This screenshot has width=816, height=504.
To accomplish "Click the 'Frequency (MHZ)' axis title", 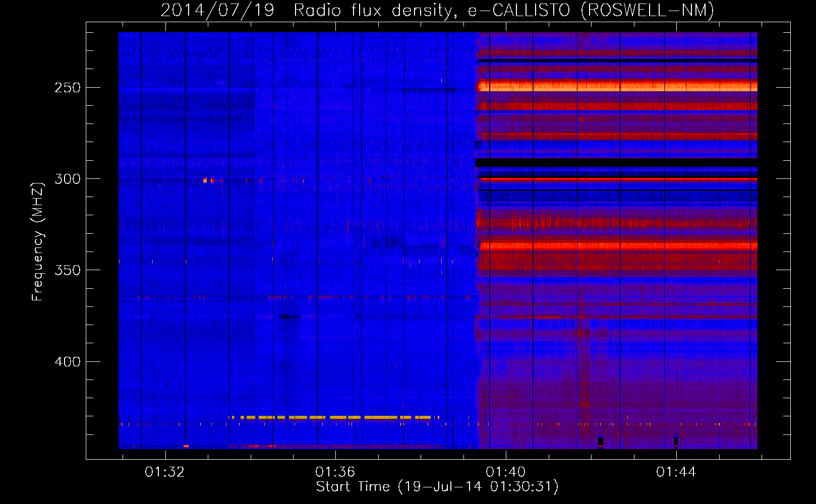I will coord(38,241).
